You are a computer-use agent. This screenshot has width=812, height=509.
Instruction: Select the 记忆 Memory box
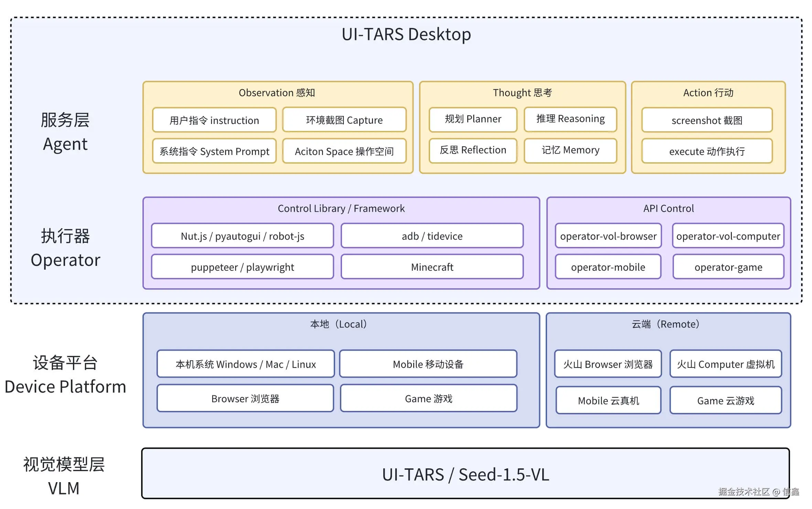click(x=570, y=150)
